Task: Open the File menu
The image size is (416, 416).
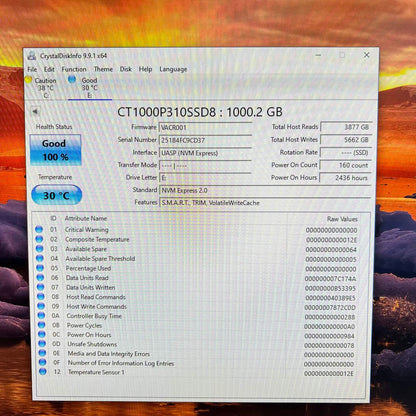Action: point(32,69)
